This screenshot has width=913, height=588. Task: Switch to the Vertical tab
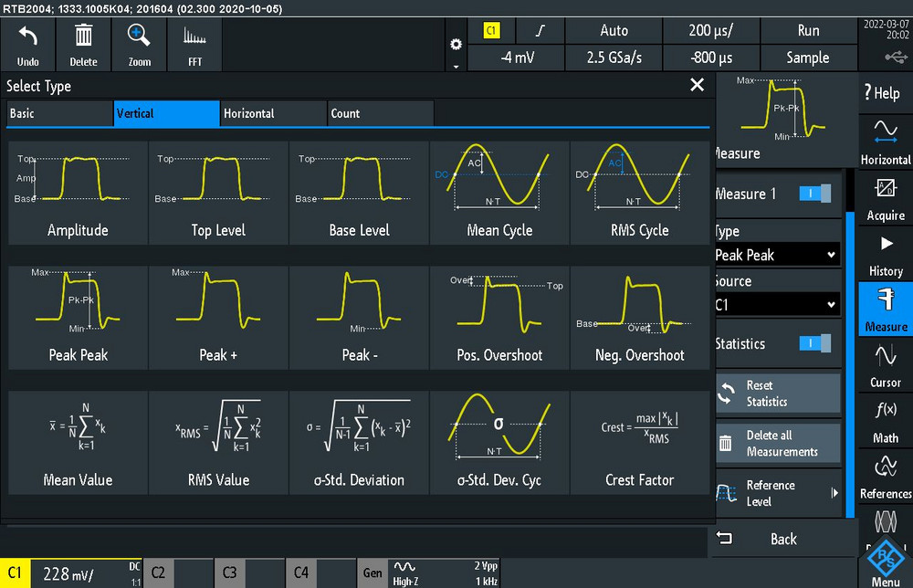click(x=166, y=113)
